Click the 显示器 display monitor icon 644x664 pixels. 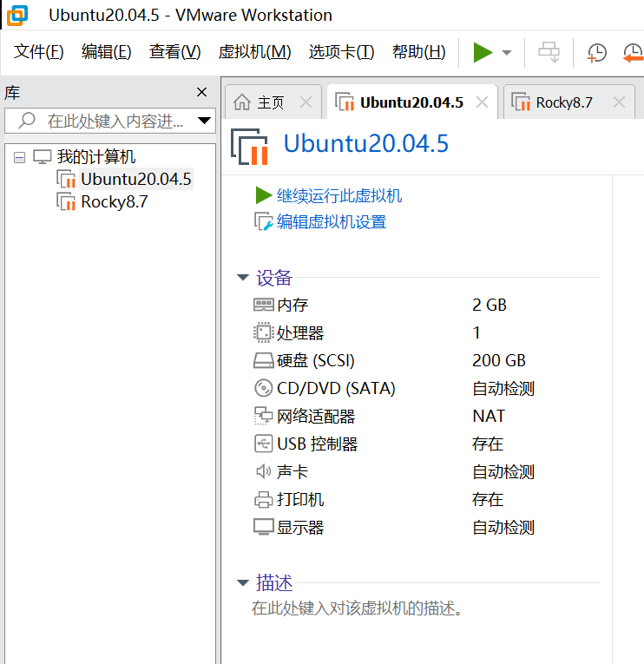tap(263, 527)
